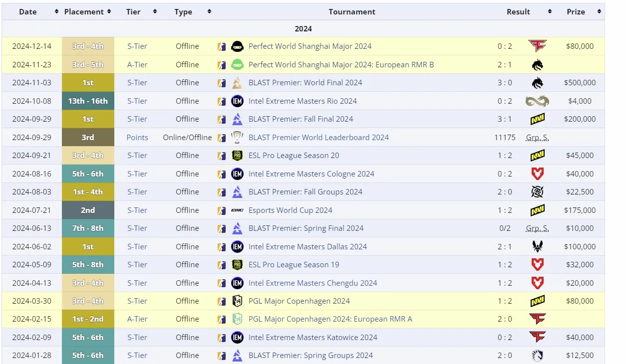Open ESL Pro League Season 20 link
This screenshot has width=626, height=364.
click(x=294, y=156)
